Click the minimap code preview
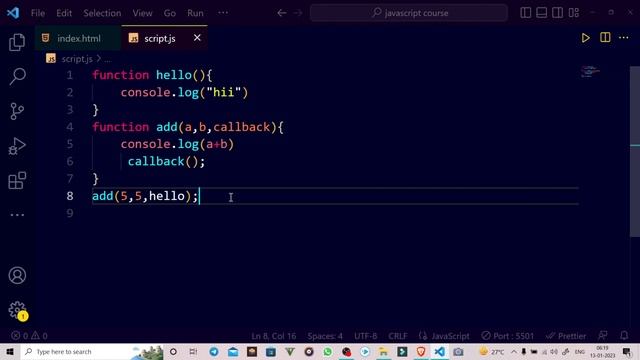Screen dimensions: 640x360 tap(590, 71)
